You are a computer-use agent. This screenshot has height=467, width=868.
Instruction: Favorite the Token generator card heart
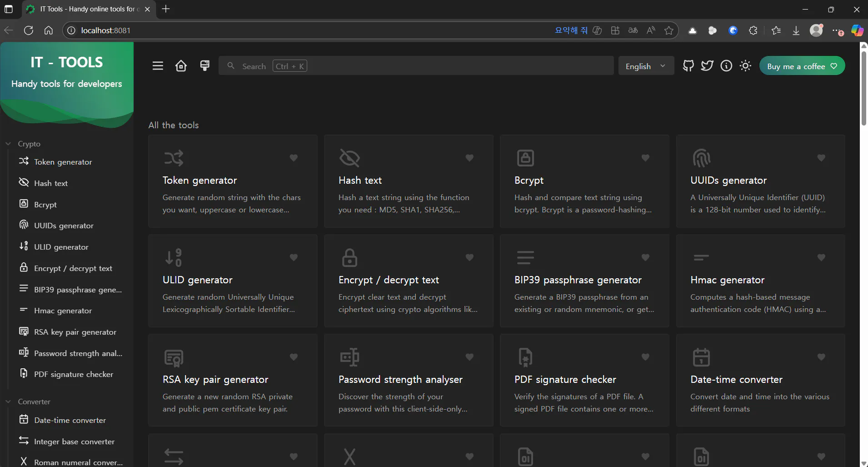tap(294, 158)
